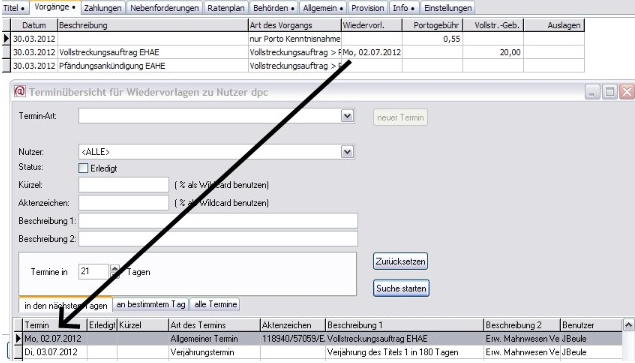Click the Art des Termins column header
The image size is (635, 363).
click(214, 325)
